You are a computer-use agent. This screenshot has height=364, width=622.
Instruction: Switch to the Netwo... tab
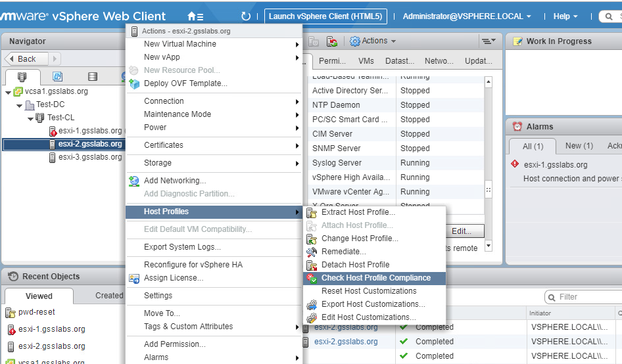tap(439, 61)
